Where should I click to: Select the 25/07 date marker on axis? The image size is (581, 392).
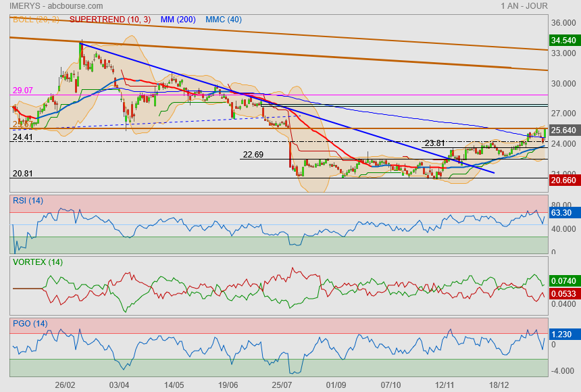(282, 385)
